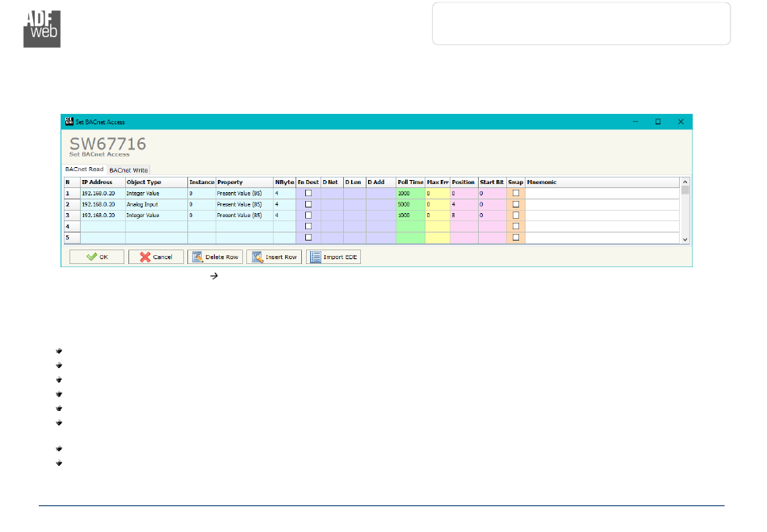The width and height of the screenshot is (767, 532).
Task: Click the green checkmark OK button
Action: (96, 257)
